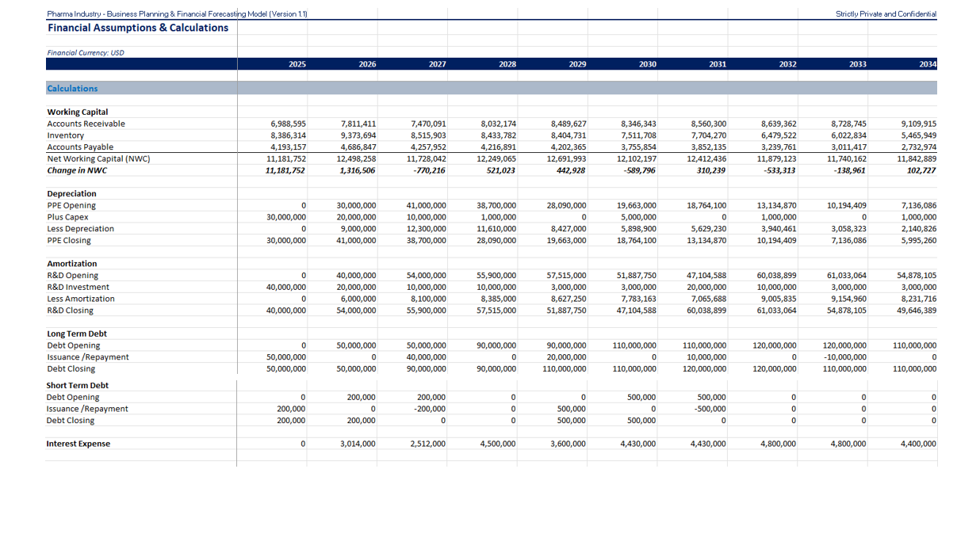980x549 pixels.
Task: Select the PPE Opening row label
Action: pyautogui.click(x=73, y=205)
